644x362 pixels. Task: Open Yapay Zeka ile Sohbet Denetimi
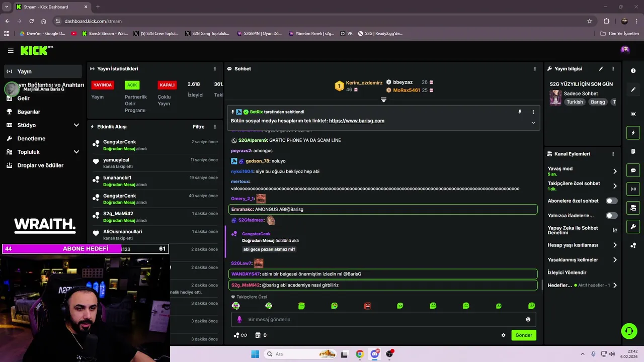(573, 230)
